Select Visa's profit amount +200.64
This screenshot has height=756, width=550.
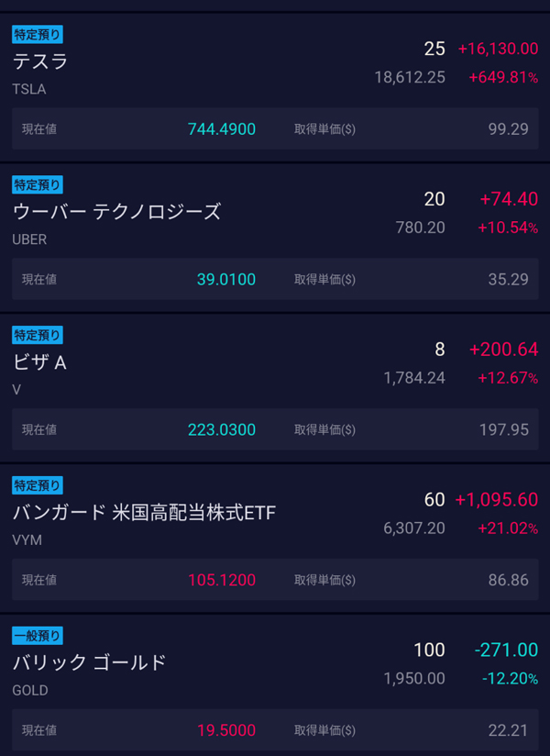503,350
